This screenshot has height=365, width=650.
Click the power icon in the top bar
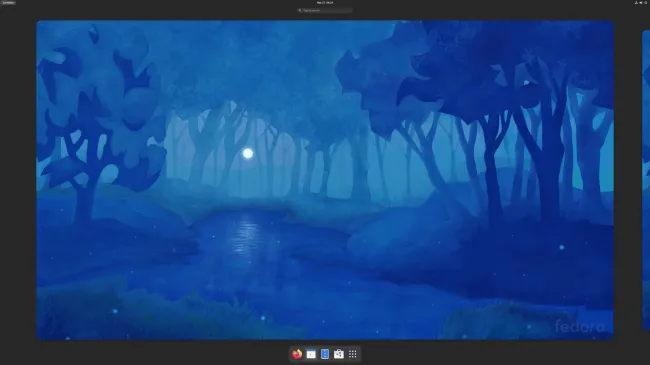(x=645, y=2)
